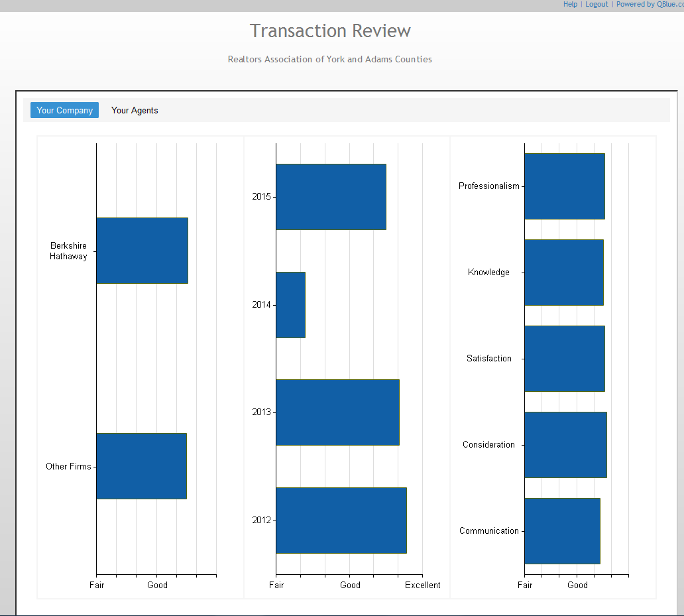The width and height of the screenshot is (684, 616).
Task: Select the Your Company tab
Action: point(64,110)
